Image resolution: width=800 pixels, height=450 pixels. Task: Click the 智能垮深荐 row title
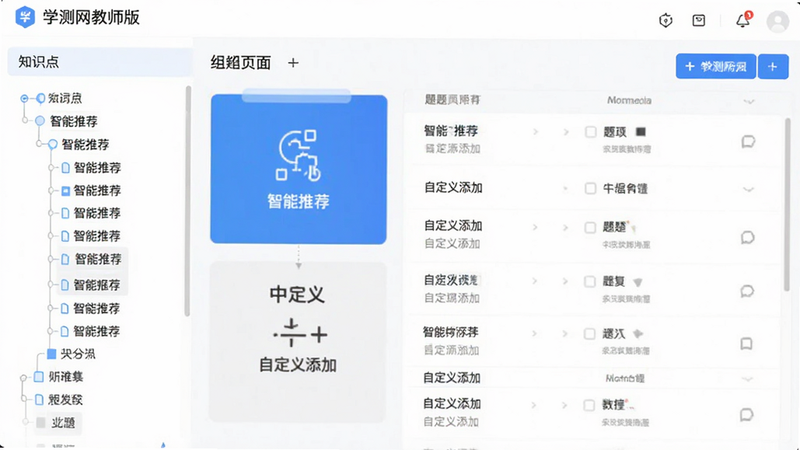(x=451, y=333)
